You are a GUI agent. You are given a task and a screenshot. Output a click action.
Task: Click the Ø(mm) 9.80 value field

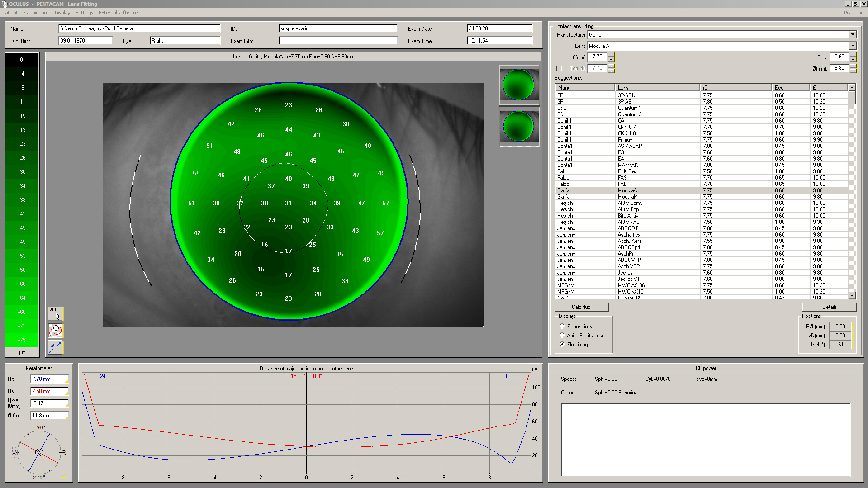click(840, 68)
